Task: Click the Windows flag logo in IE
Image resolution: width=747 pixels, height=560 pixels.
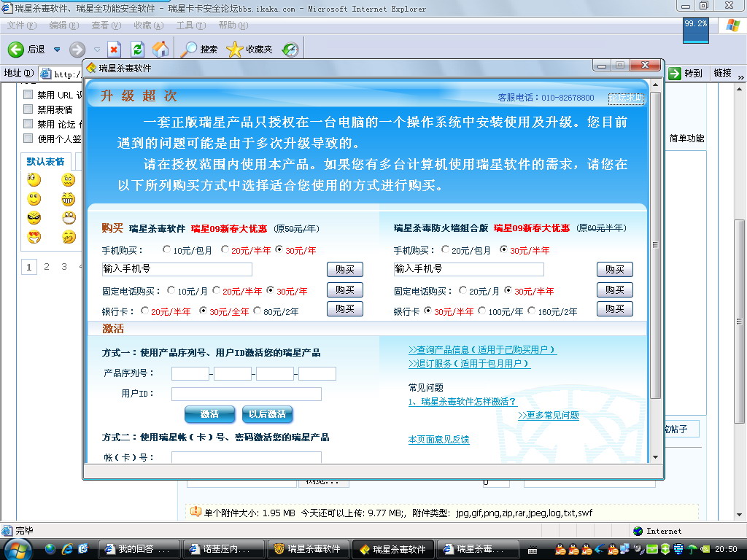Action: point(733,26)
